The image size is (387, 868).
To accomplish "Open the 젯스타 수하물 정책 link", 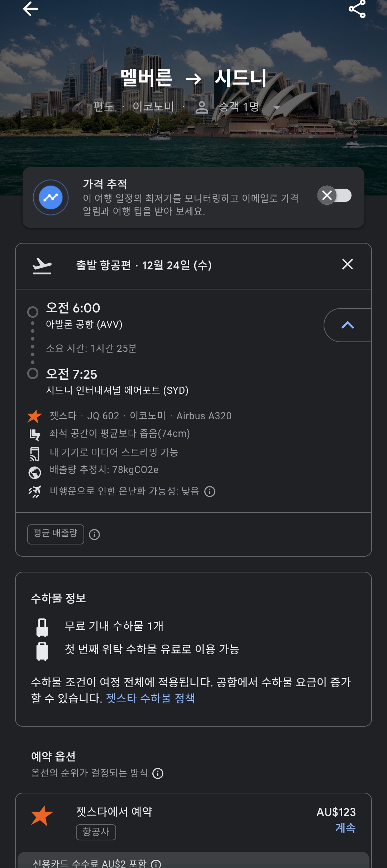I will pyautogui.click(x=150, y=698).
